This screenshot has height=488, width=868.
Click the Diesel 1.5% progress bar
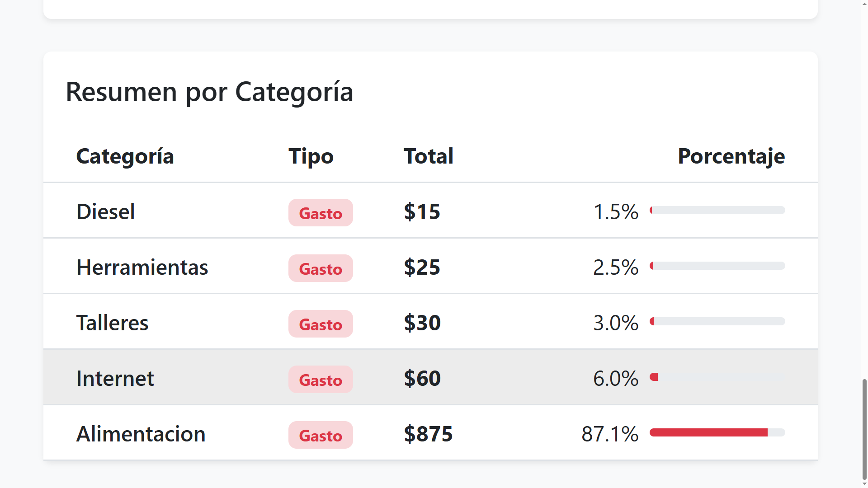tap(717, 210)
